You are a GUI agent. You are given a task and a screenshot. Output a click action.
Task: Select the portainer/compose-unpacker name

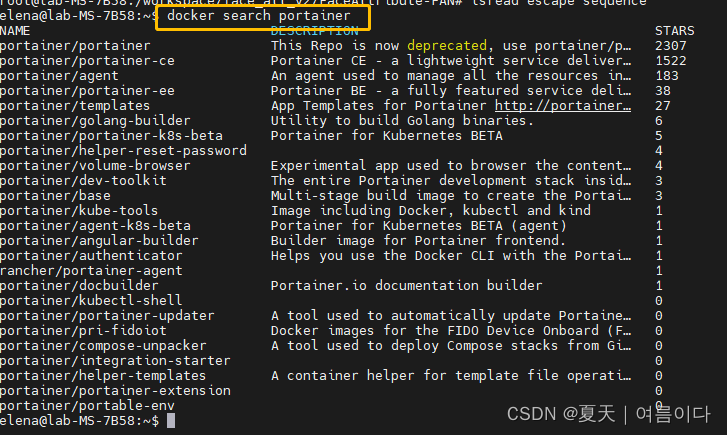coord(103,346)
